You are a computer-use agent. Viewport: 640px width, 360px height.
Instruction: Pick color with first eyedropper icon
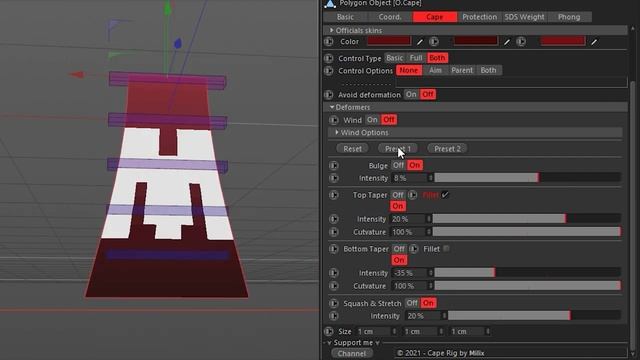(x=420, y=42)
